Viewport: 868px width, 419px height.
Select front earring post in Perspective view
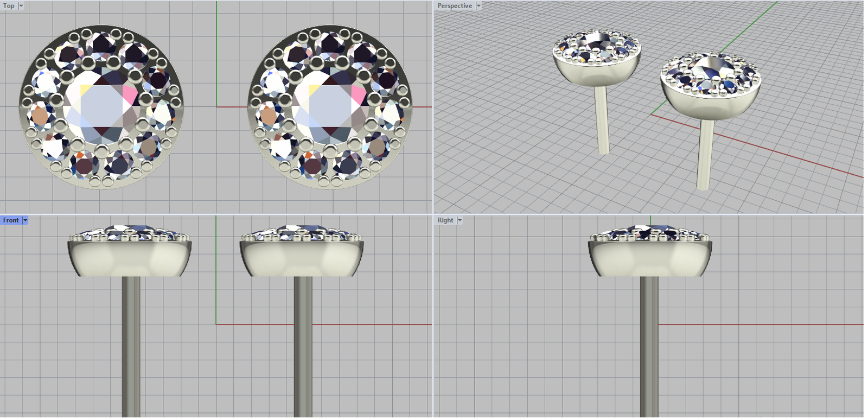(x=705, y=155)
